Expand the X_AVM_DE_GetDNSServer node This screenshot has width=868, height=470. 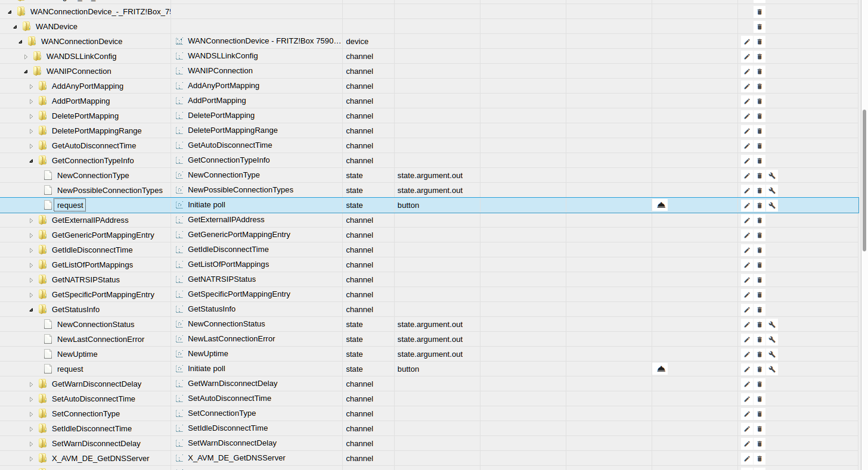(31, 459)
